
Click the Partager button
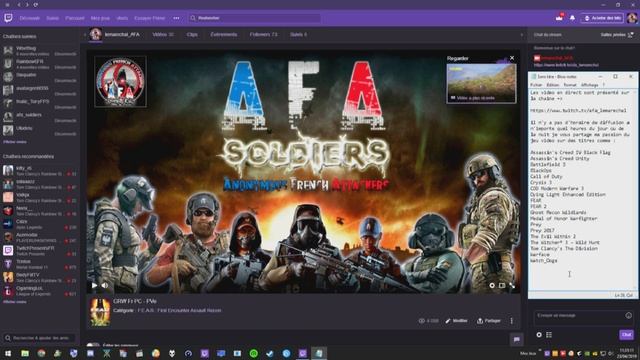(489, 321)
